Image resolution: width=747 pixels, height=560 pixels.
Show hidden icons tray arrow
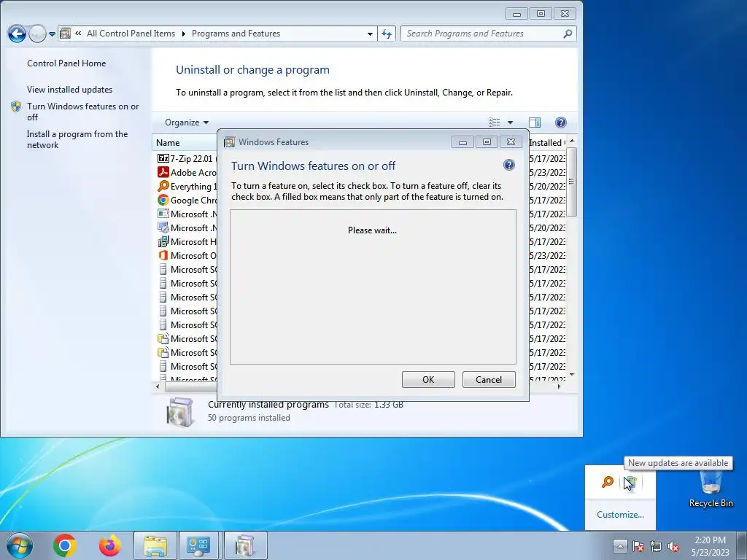(620, 545)
